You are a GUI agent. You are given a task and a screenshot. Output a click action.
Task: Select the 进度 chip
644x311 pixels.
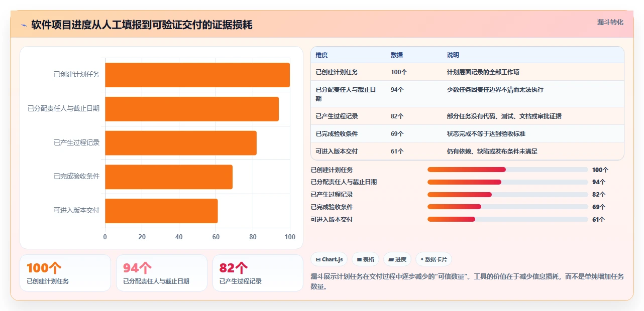pyautogui.click(x=397, y=259)
